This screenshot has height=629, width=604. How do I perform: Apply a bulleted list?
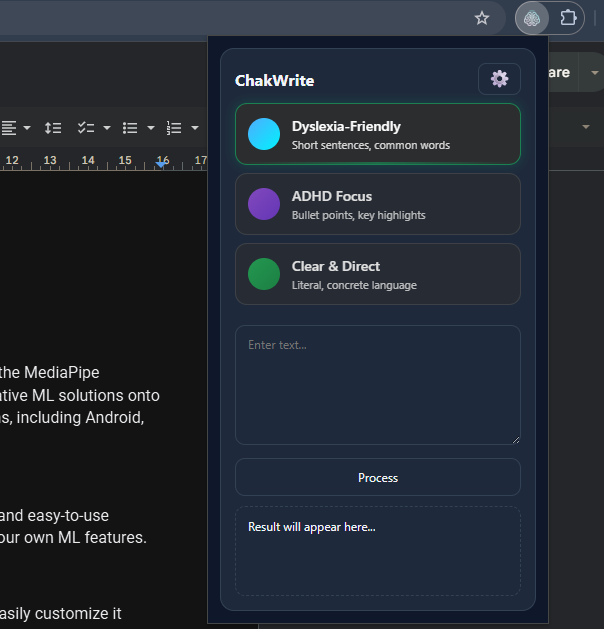coord(130,128)
